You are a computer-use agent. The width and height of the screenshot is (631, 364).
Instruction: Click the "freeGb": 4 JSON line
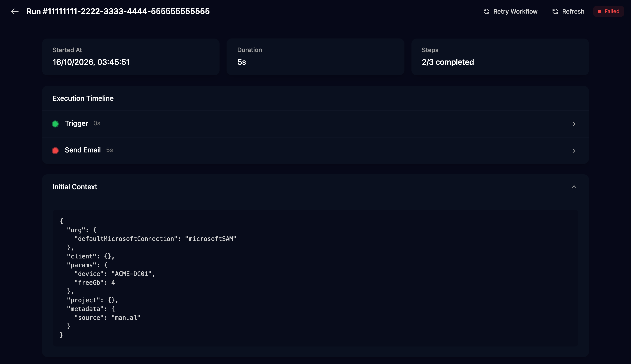point(94,283)
